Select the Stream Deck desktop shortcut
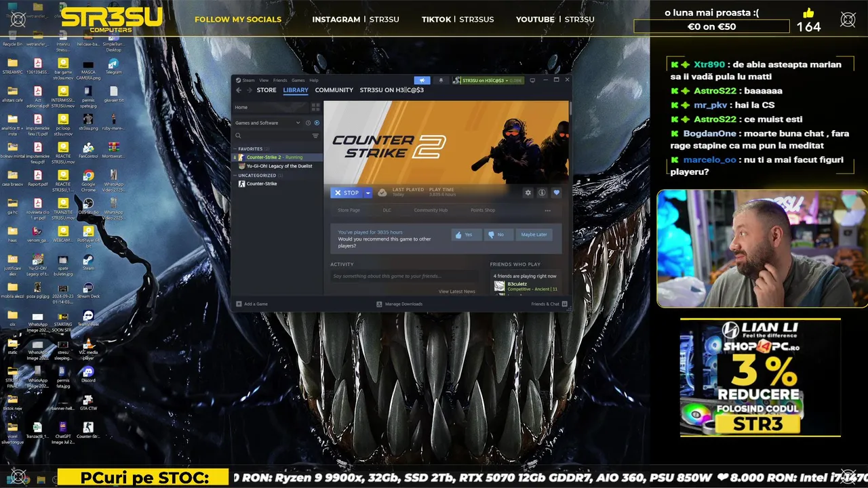 coord(88,290)
